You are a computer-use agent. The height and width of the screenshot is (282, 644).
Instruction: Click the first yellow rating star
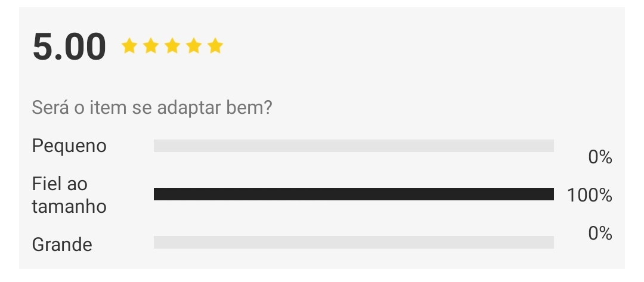[129, 45]
